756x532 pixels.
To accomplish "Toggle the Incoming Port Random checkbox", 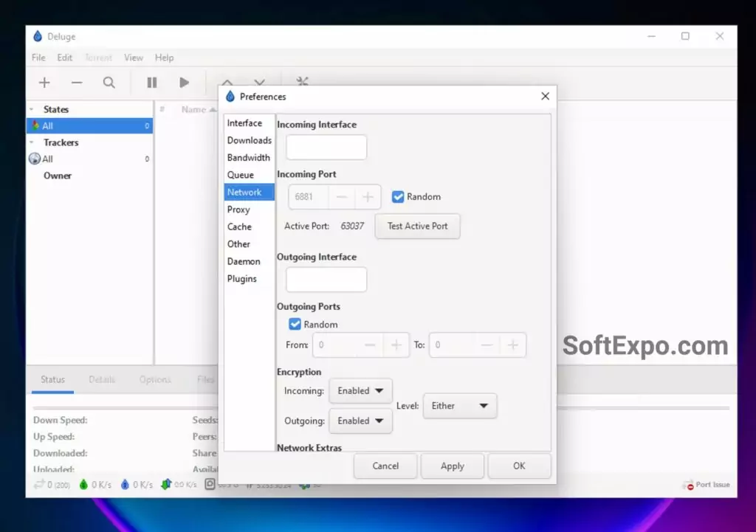I will point(398,197).
